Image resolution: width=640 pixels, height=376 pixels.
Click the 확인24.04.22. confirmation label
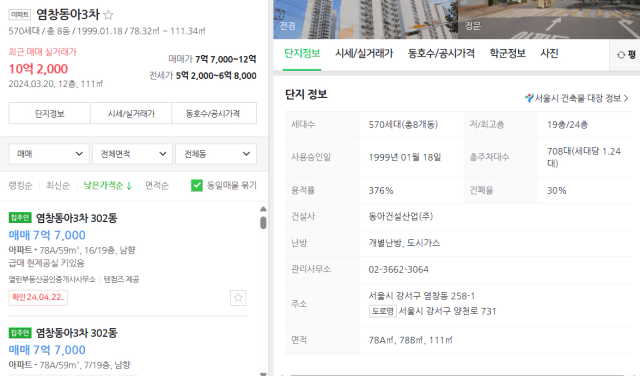pos(38,297)
